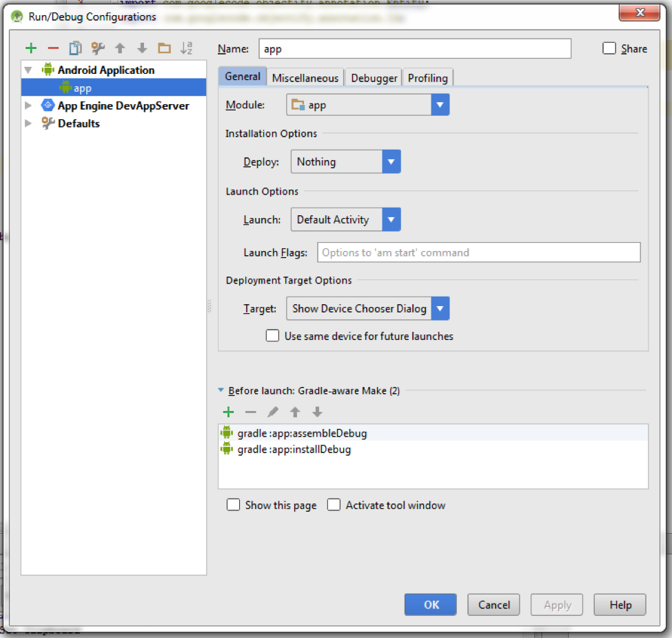Viewport: 672px width, 638px height.
Task: Click the red Remove Configuration minus icon
Action: point(53,48)
